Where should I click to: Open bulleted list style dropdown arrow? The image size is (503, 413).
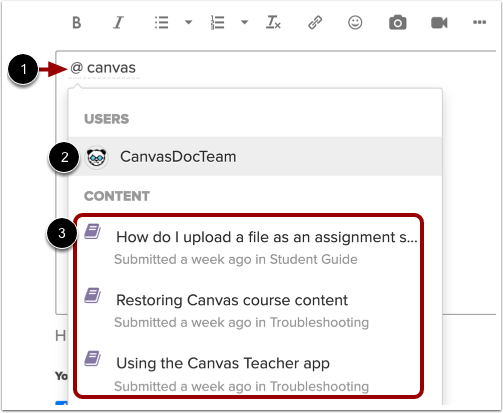pos(188,22)
